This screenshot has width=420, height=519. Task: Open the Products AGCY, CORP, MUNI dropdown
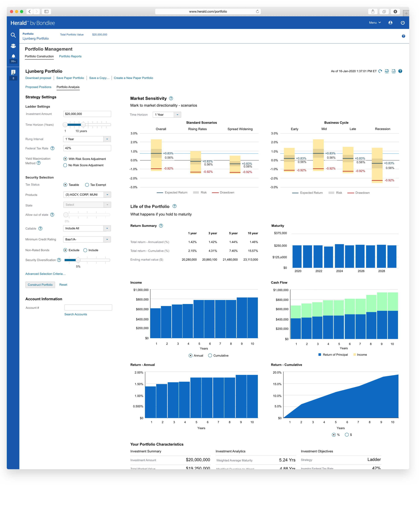(107, 195)
